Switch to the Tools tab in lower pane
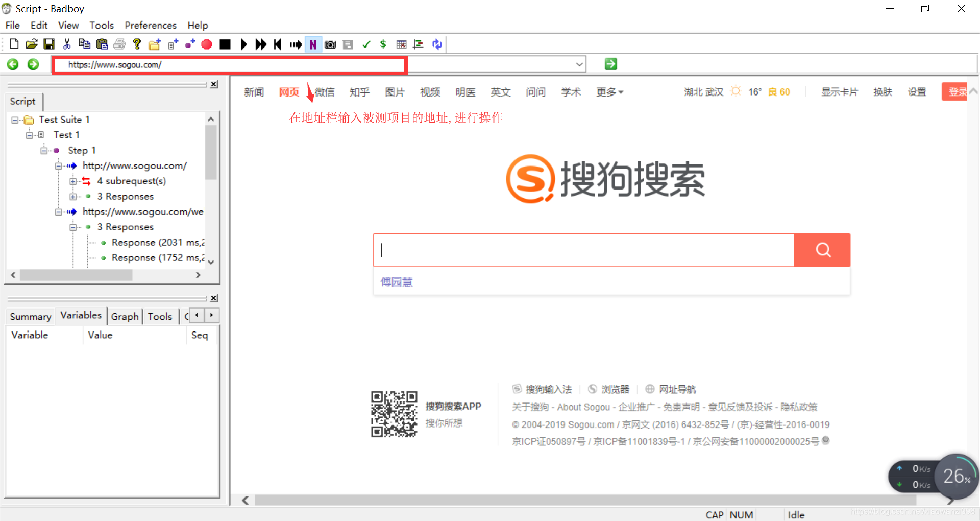 [x=160, y=316]
